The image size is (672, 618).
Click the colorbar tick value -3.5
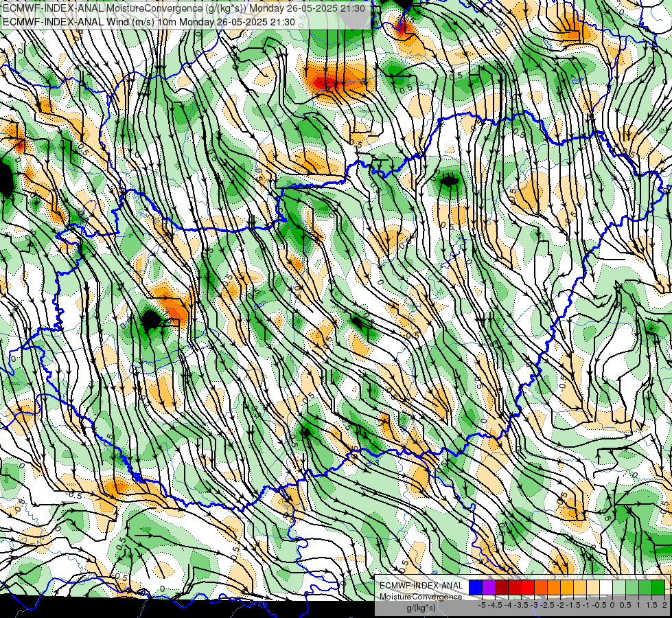[x=522, y=605]
